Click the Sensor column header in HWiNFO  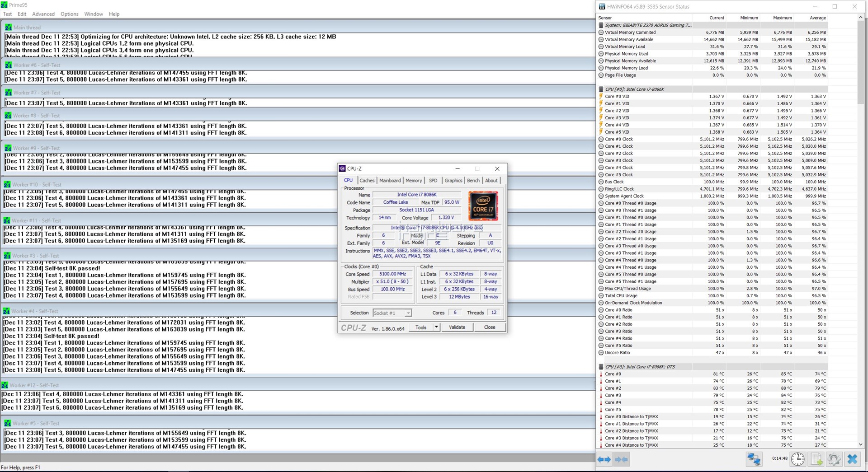pos(645,18)
